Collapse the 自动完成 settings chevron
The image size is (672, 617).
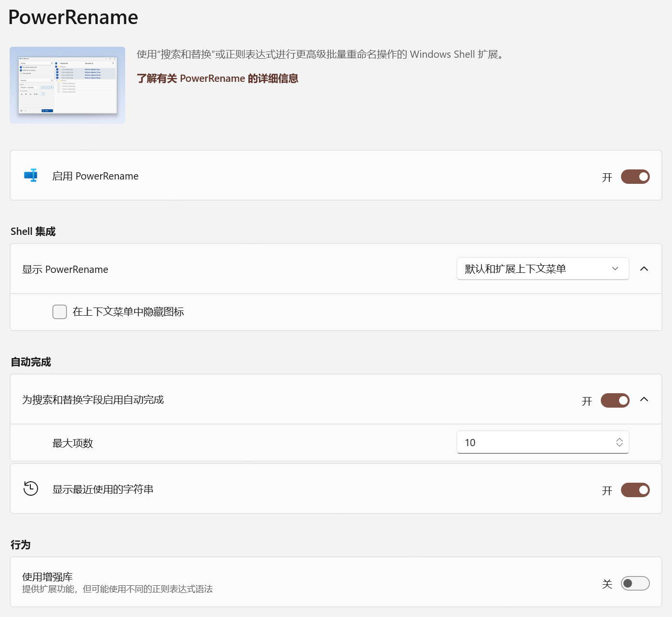pos(644,399)
